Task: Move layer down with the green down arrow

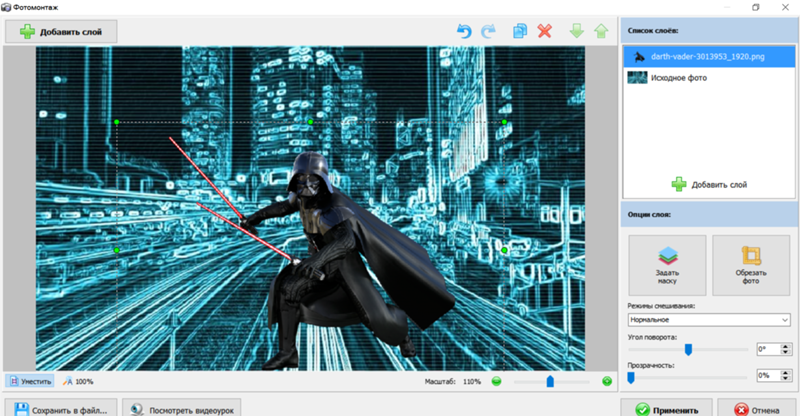Action: coord(577,31)
